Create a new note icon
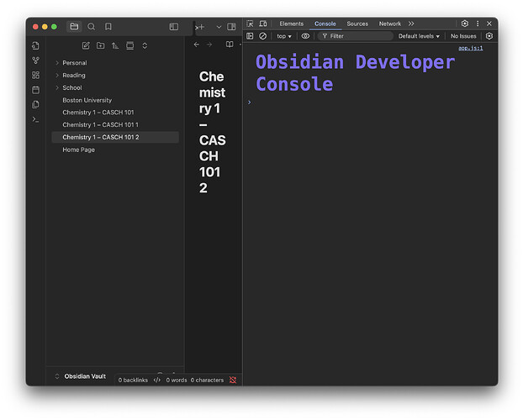This screenshot has width=523, height=420. pyautogui.click(x=86, y=45)
